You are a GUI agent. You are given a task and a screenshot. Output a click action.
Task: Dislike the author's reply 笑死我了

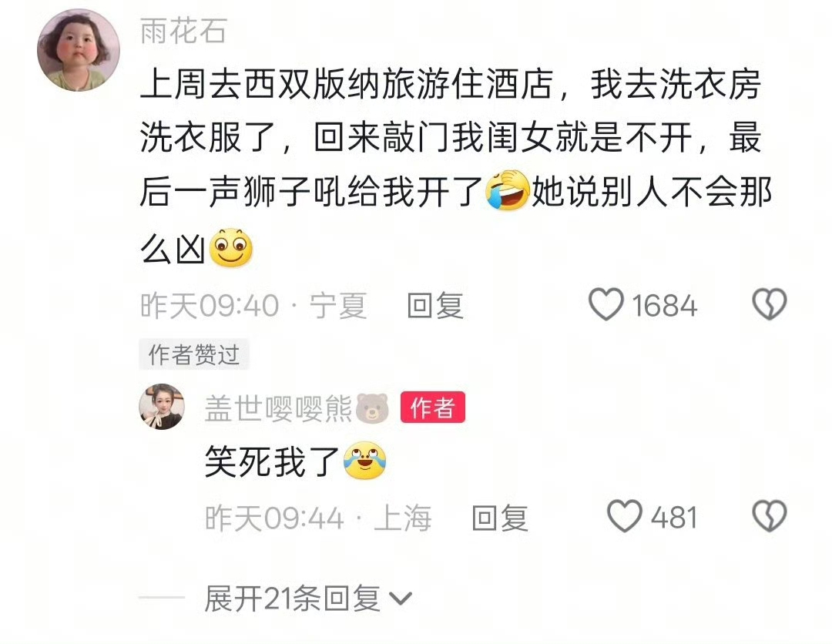click(769, 516)
